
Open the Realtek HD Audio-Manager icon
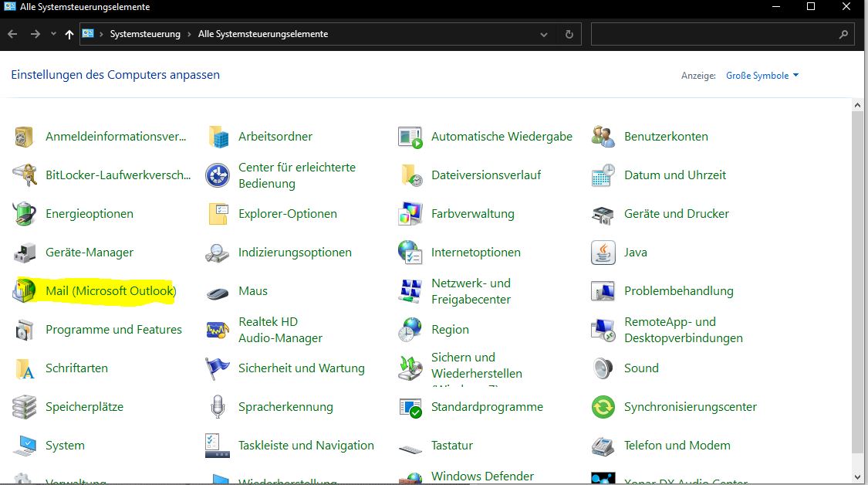(218, 330)
